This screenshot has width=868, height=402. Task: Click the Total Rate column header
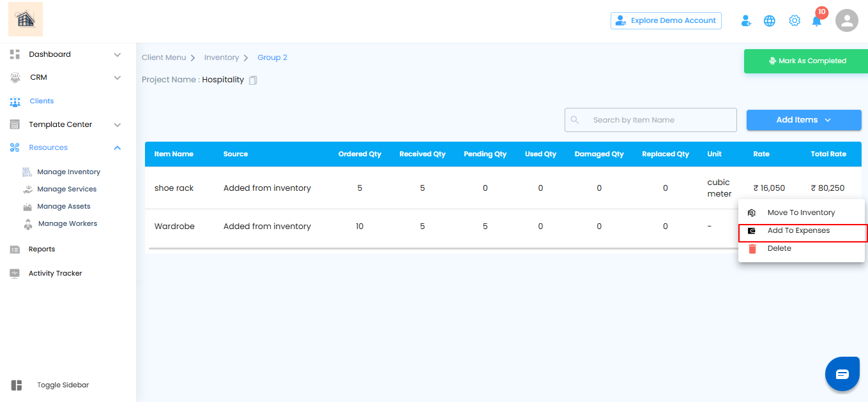click(828, 154)
